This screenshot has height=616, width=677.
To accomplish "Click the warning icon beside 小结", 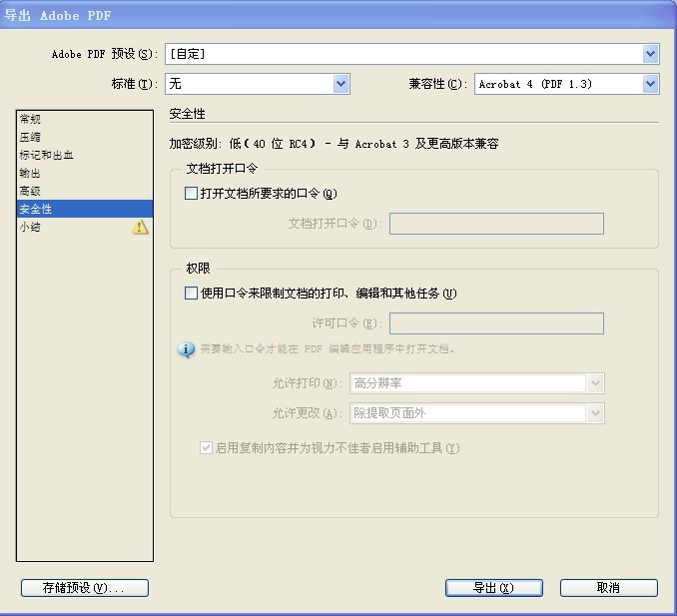I will [x=140, y=227].
